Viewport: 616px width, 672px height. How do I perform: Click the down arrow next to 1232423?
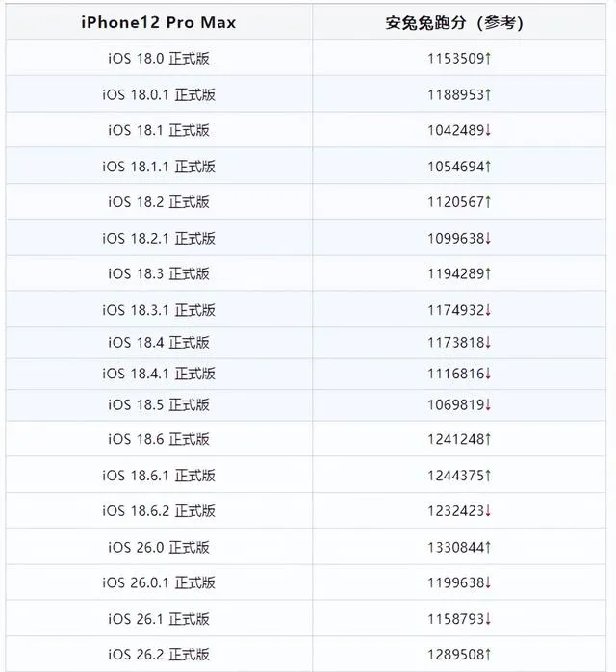488,510
